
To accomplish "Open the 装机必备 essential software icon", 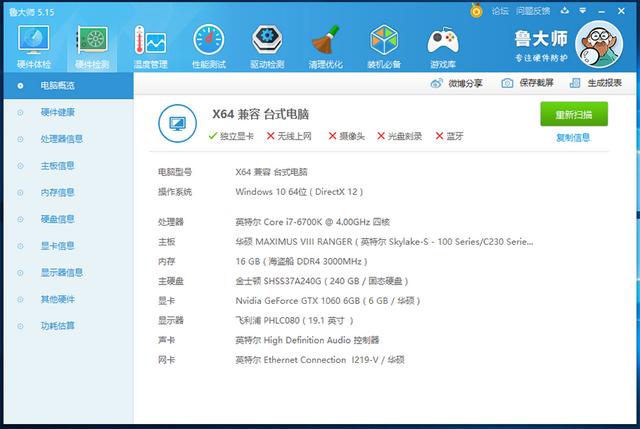I will point(384,44).
